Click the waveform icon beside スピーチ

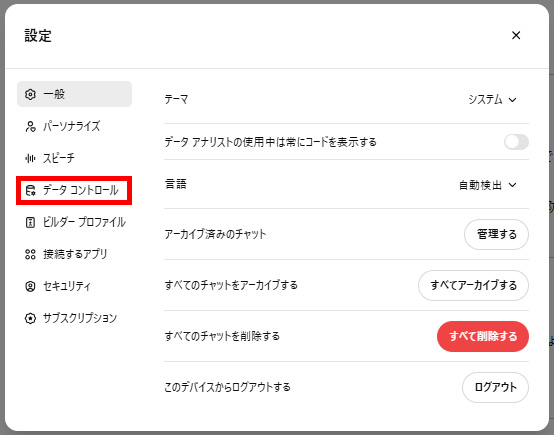pyautogui.click(x=30, y=158)
